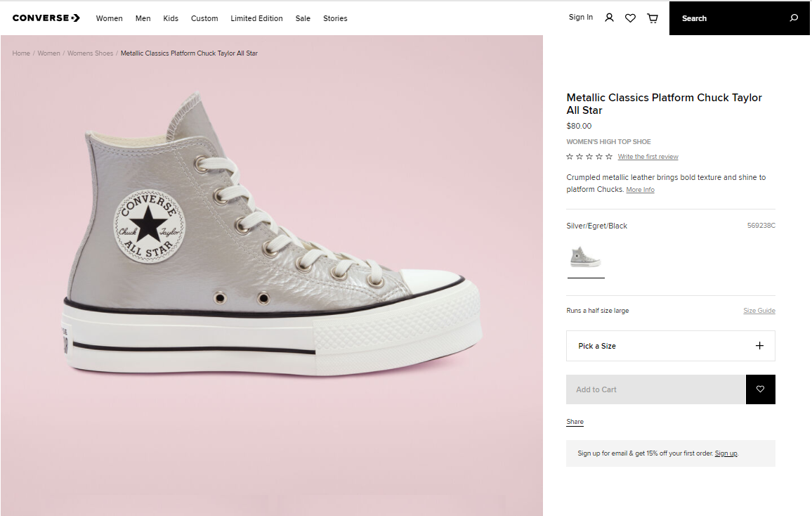Open the Custom menu
Image resolution: width=812 pixels, height=516 pixels.
pyautogui.click(x=204, y=18)
